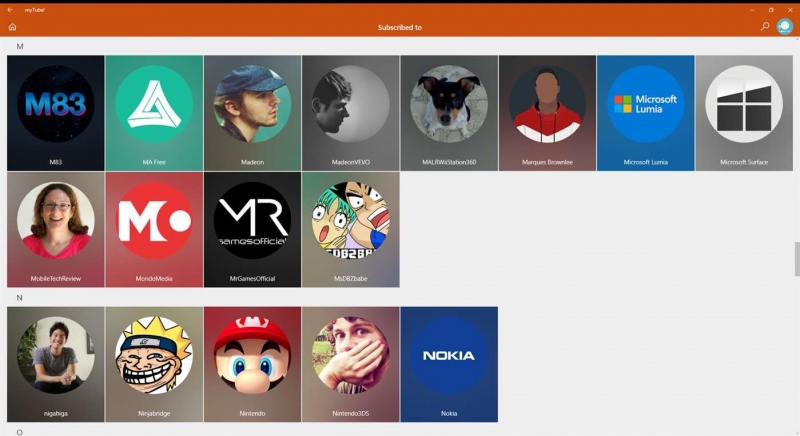
Task: Open the home page icon
Action: click(x=12, y=27)
